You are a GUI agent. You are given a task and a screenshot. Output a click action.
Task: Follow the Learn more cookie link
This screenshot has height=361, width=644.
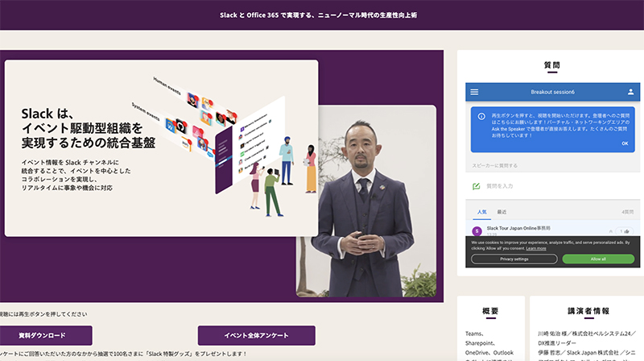click(536, 248)
